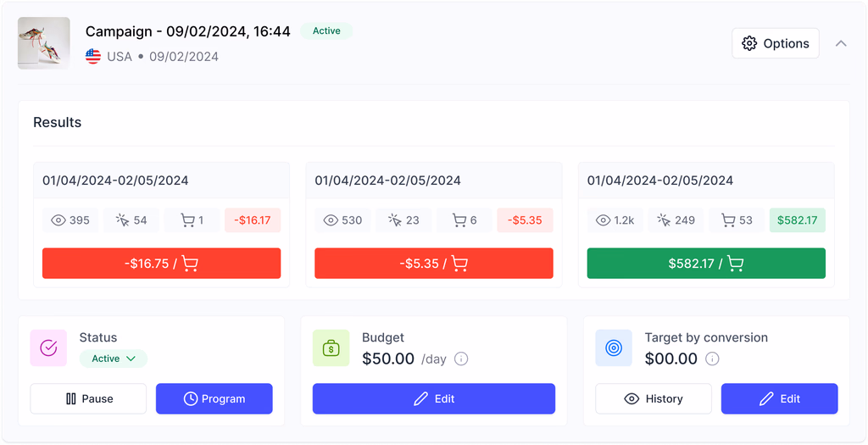Click the Status checkmark icon

(48, 348)
